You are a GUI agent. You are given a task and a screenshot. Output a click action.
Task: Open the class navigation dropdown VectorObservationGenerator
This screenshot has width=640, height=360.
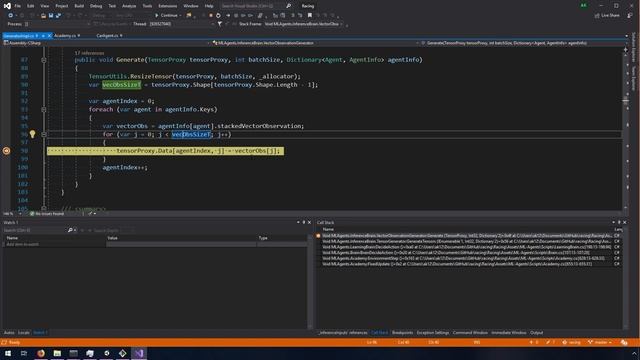[315, 43]
